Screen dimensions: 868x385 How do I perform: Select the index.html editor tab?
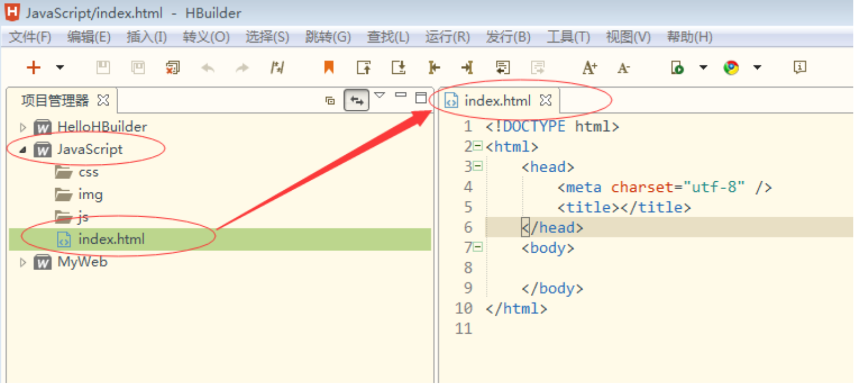click(497, 101)
